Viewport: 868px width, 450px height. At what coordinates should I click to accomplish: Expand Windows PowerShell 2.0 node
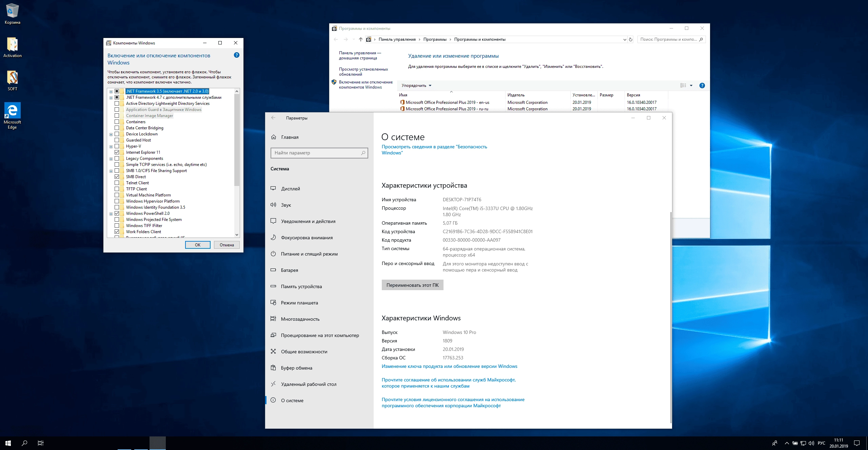point(111,214)
